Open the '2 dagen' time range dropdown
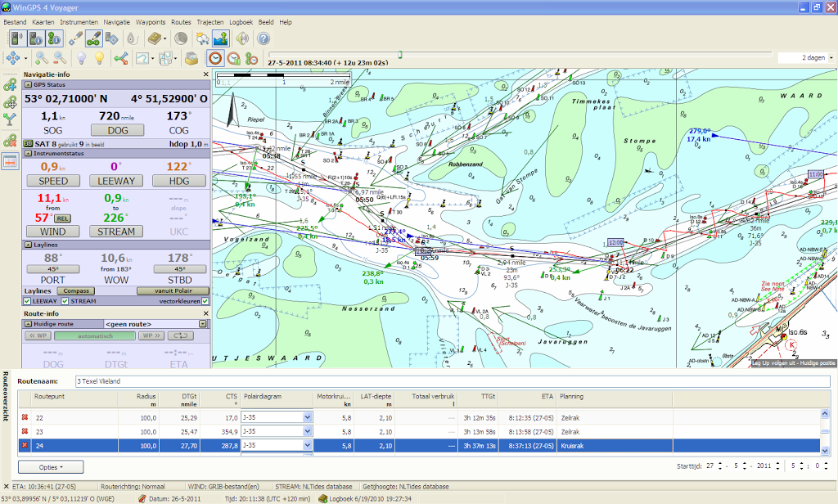 (x=831, y=58)
